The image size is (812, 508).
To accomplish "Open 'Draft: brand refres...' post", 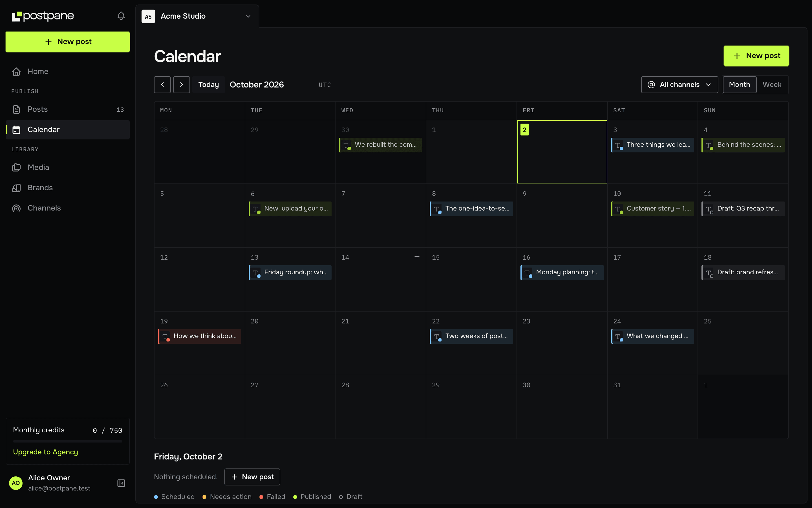I will [x=743, y=272].
